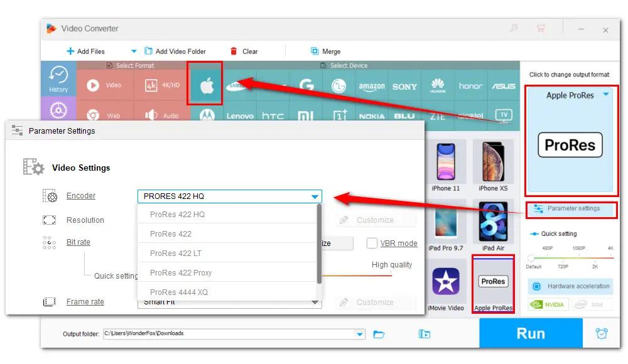Click Add Video Folder button
This screenshot has width=628, height=364.
coord(175,51)
